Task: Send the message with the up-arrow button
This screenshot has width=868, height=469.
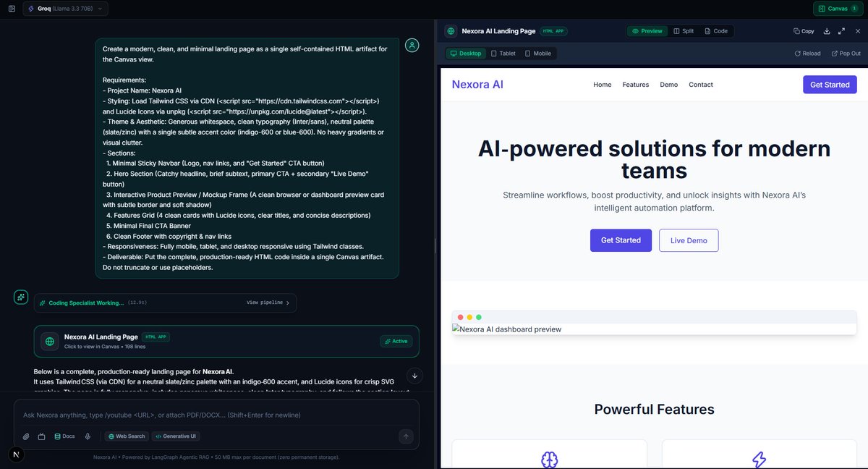Action: 406,436
